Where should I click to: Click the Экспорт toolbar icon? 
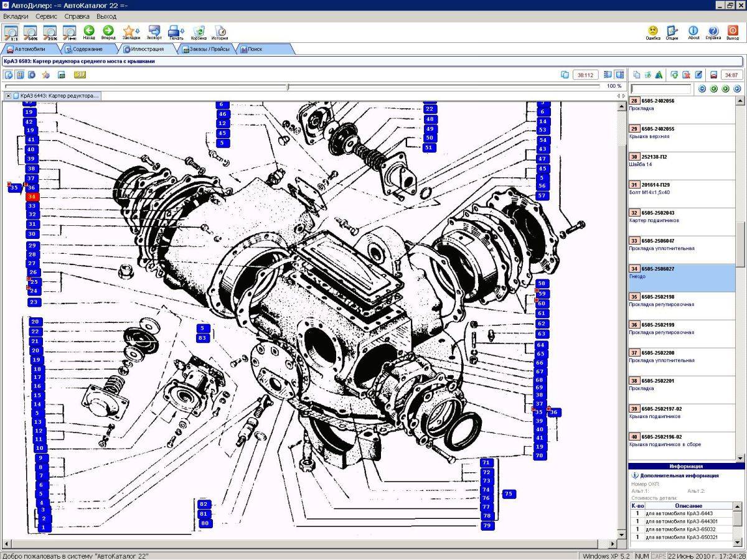154,32
